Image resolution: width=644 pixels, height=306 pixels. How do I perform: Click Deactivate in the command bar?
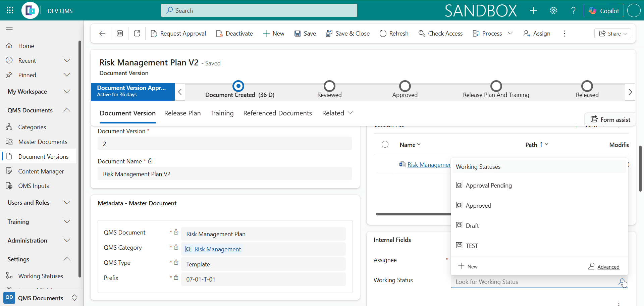tap(234, 34)
